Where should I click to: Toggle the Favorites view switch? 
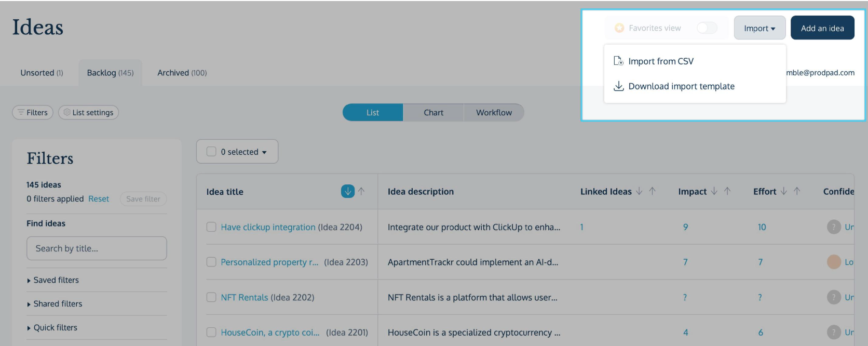point(707,28)
